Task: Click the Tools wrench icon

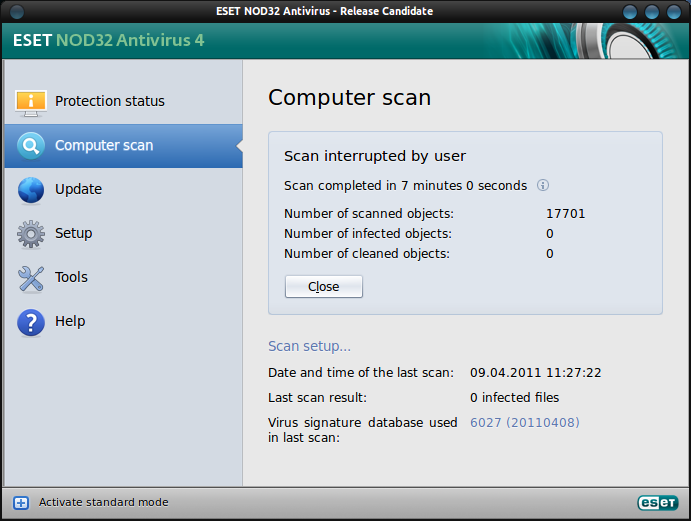Action: coord(30,279)
